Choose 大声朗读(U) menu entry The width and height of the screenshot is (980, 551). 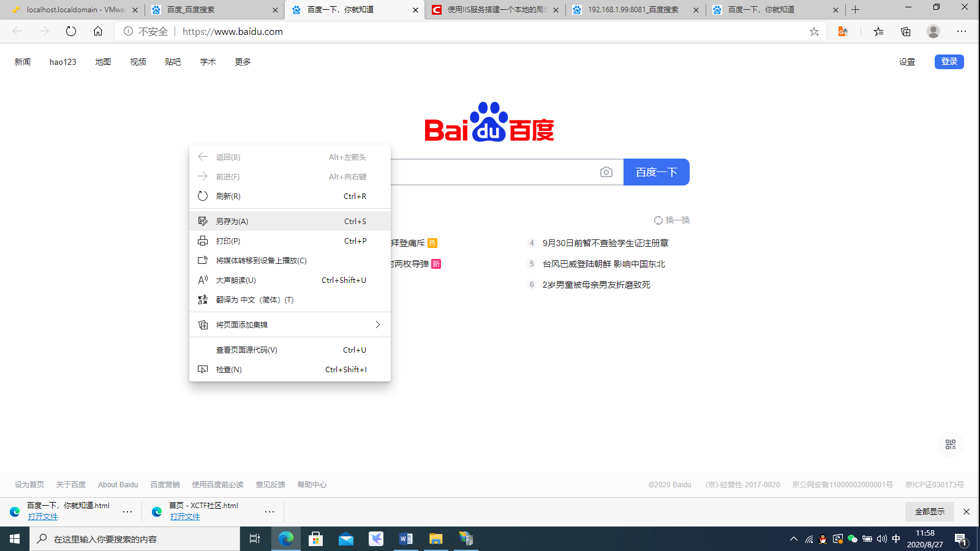[290, 280]
